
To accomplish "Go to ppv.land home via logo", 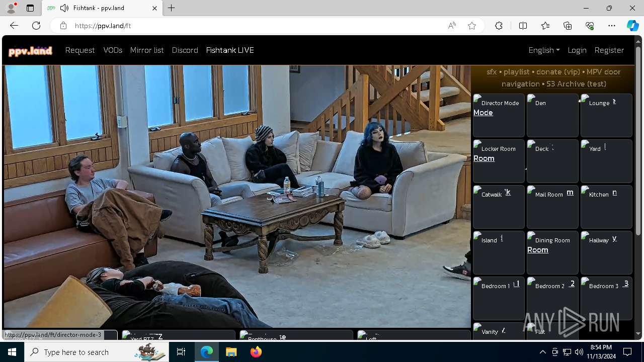I will pos(30,51).
